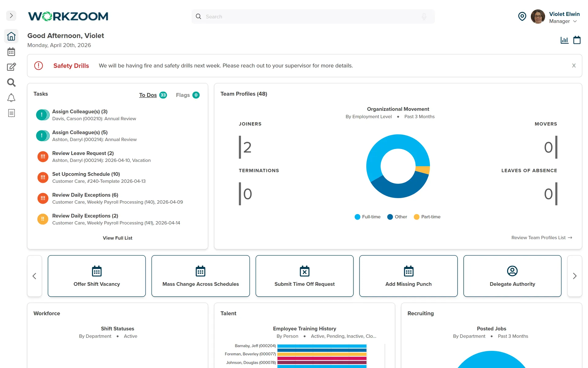Click Mass Change Across Schedules button
Screen dimensions: 588x368
(201, 276)
